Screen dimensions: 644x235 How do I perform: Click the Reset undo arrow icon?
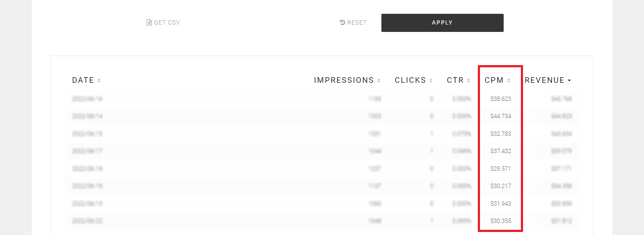tap(342, 22)
